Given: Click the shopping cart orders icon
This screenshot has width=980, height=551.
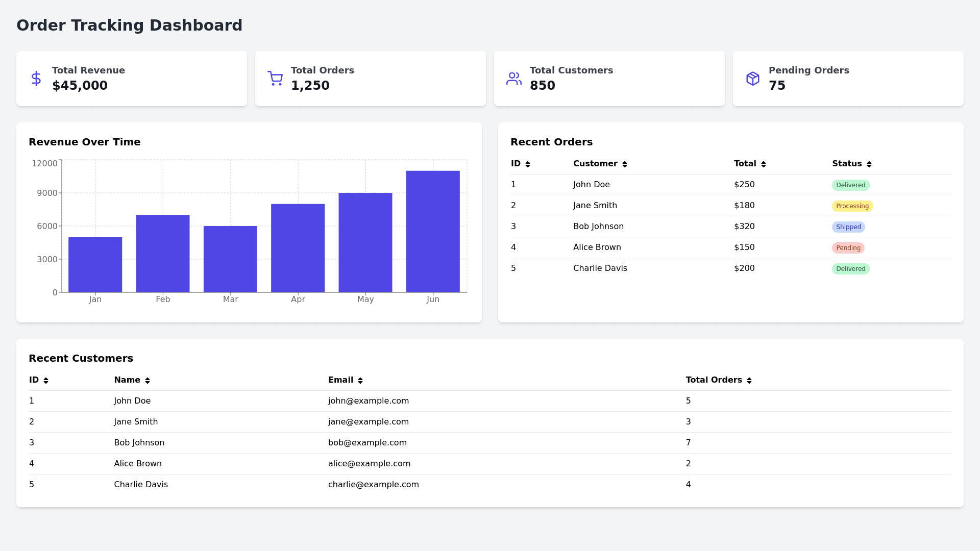Looking at the screenshot, I should click(x=275, y=79).
